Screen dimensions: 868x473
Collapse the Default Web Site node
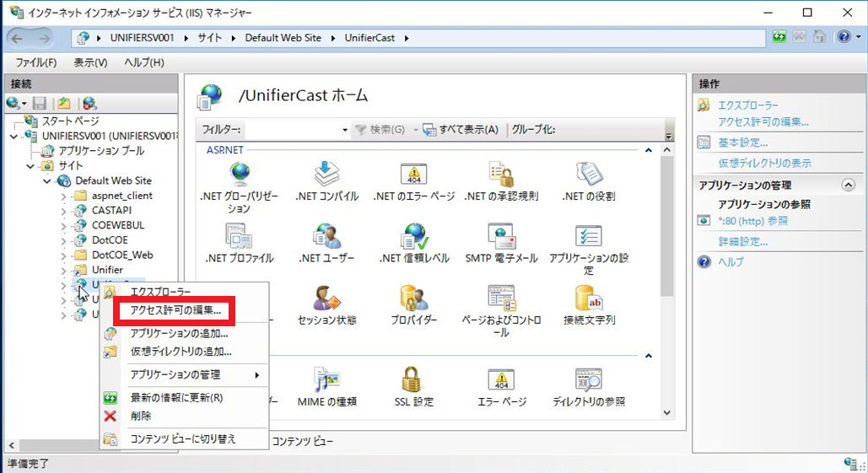(x=47, y=181)
